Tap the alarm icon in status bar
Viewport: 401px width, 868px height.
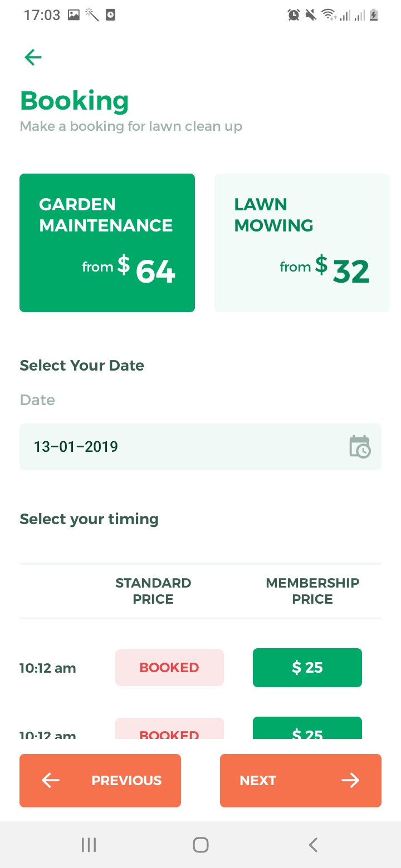coord(294,15)
